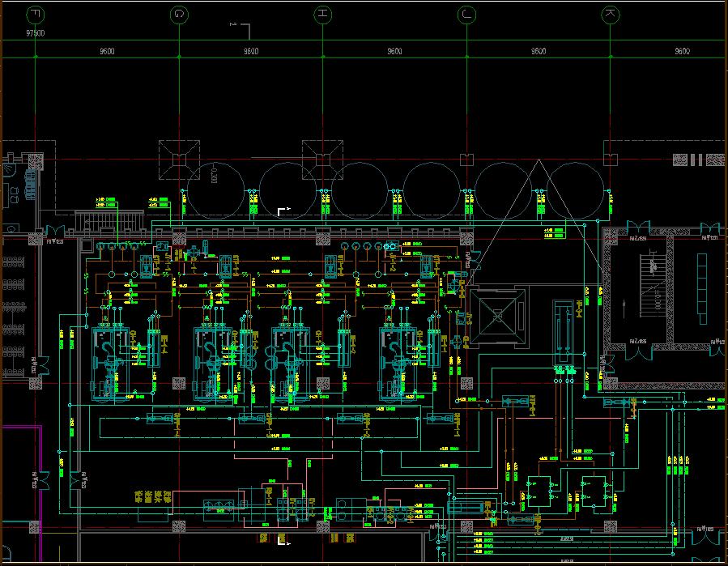Screen dimensions: 728x566
Task: Pick the apex of the large white triangle
Action: (x=539, y=160)
